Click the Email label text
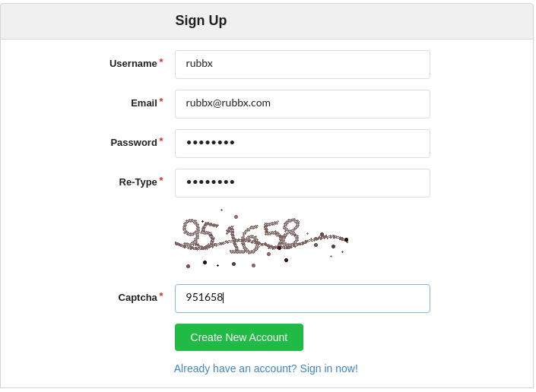Viewport: 536px width, 392px height. tap(144, 103)
